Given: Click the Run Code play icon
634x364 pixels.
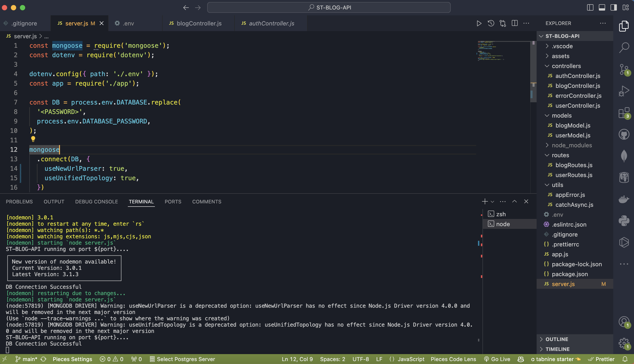Looking at the screenshot, I should (479, 23).
